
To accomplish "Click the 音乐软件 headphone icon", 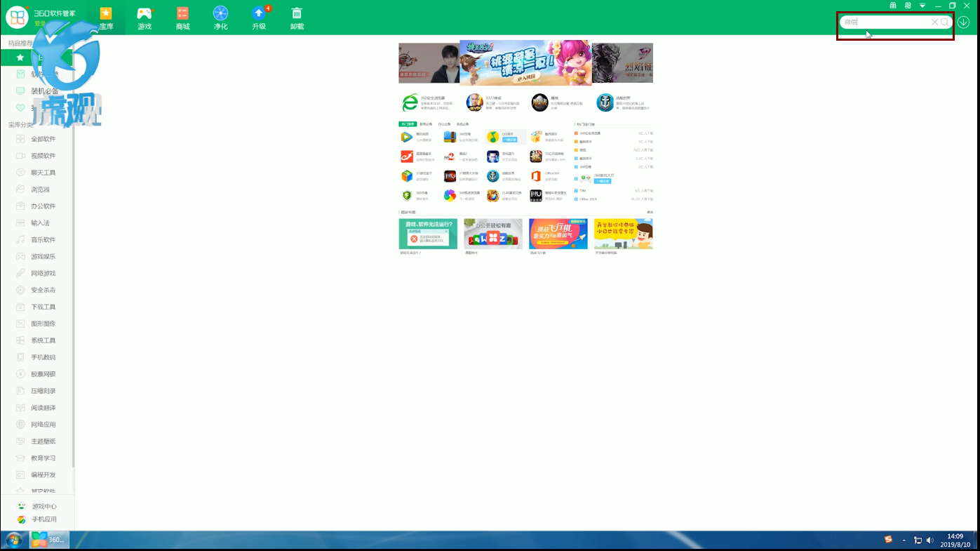I will pos(20,239).
